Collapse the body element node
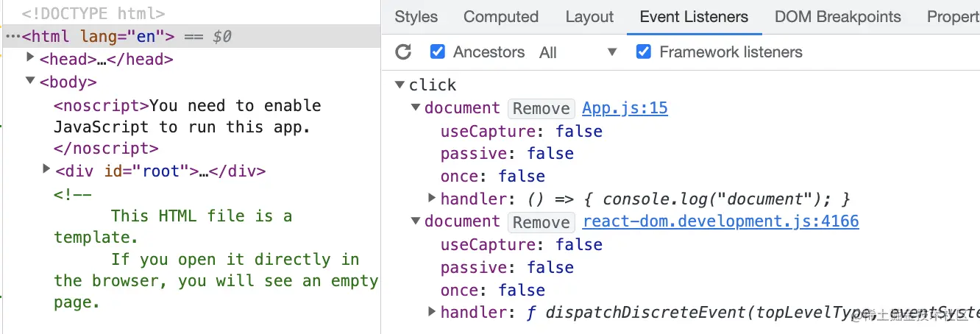Image resolution: width=980 pixels, height=334 pixels. [x=30, y=81]
